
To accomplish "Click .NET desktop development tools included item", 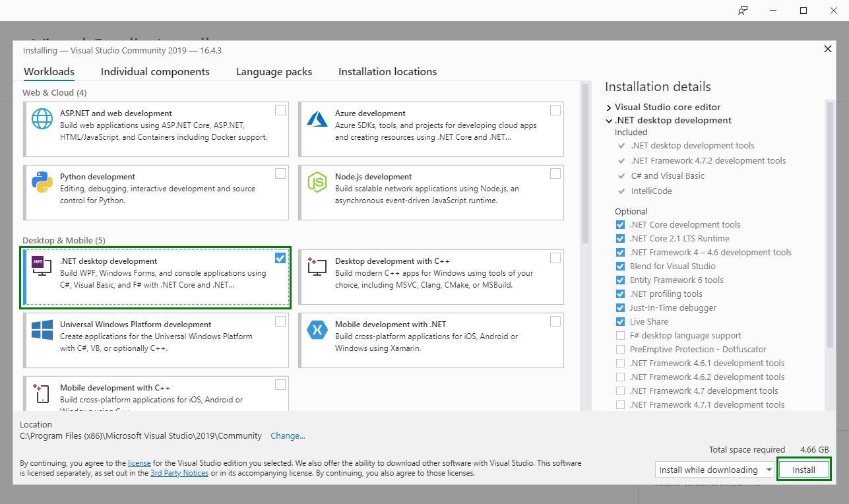I will click(692, 146).
